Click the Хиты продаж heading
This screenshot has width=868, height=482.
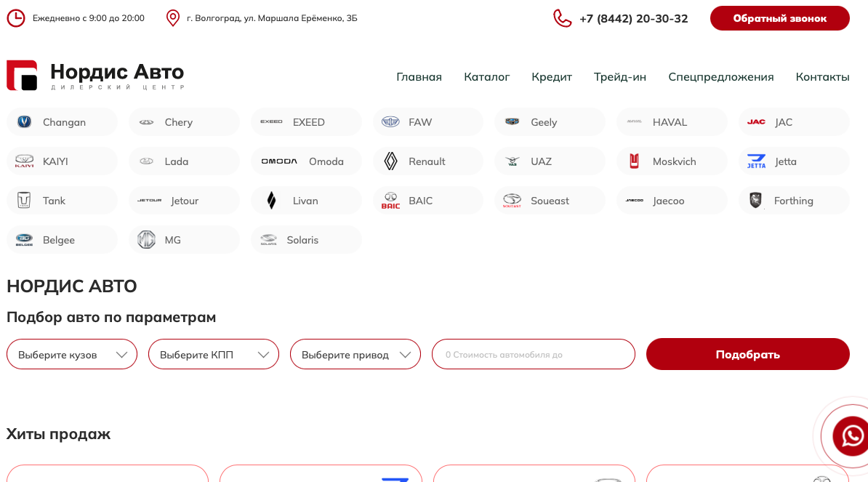(x=59, y=434)
